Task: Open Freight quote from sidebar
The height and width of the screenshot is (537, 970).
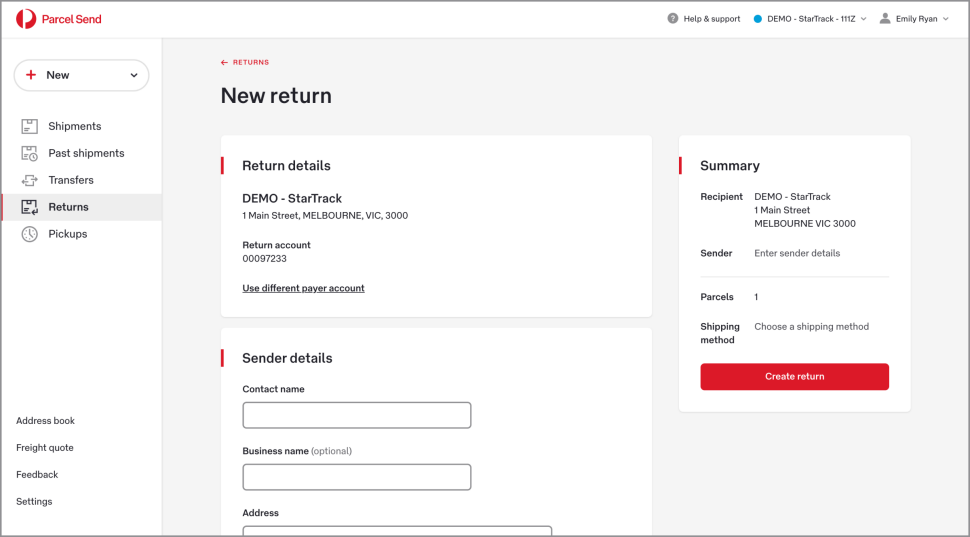Action: (45, 448)
